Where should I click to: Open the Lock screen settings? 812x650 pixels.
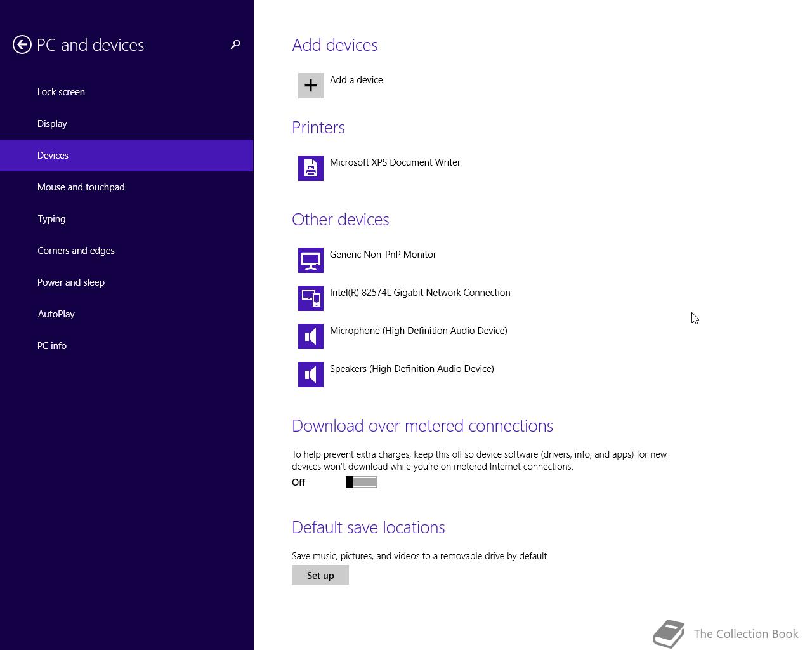tap(127, 92)
